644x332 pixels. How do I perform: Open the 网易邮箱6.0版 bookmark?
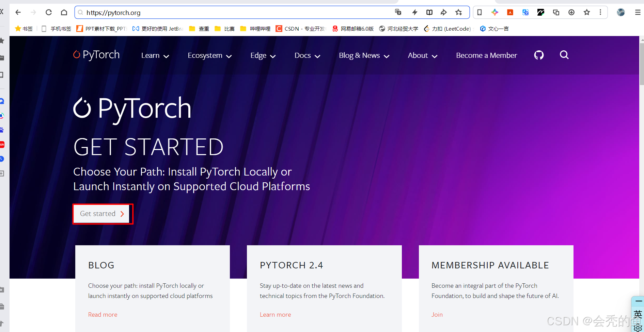(353, 29)
